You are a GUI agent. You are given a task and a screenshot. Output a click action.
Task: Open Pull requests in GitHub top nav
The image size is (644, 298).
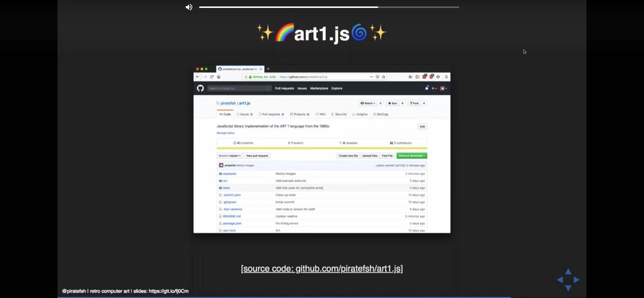tap(285, 88)
